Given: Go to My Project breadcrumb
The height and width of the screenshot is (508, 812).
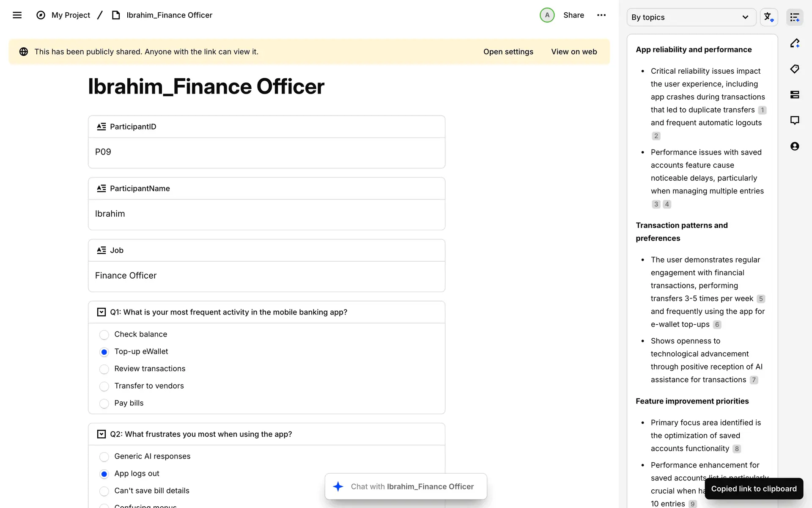Looking at the screenshot, I should [x=71, y=15].
